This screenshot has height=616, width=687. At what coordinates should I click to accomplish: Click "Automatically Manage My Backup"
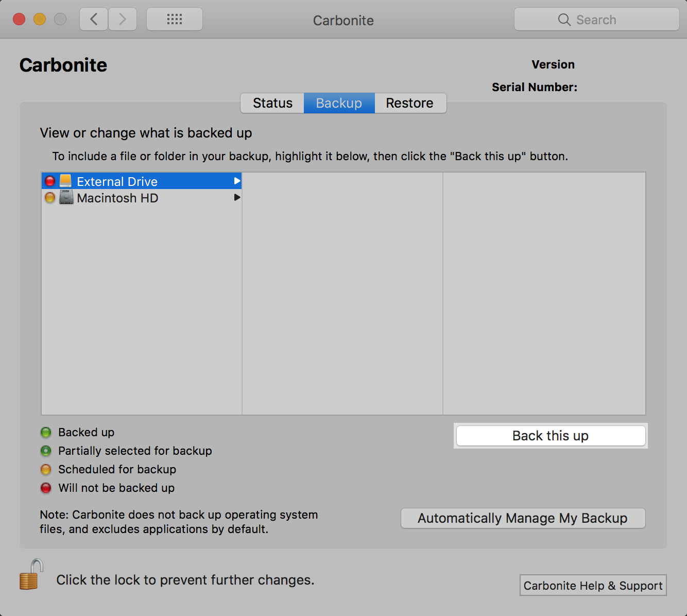tap(523, 518)
